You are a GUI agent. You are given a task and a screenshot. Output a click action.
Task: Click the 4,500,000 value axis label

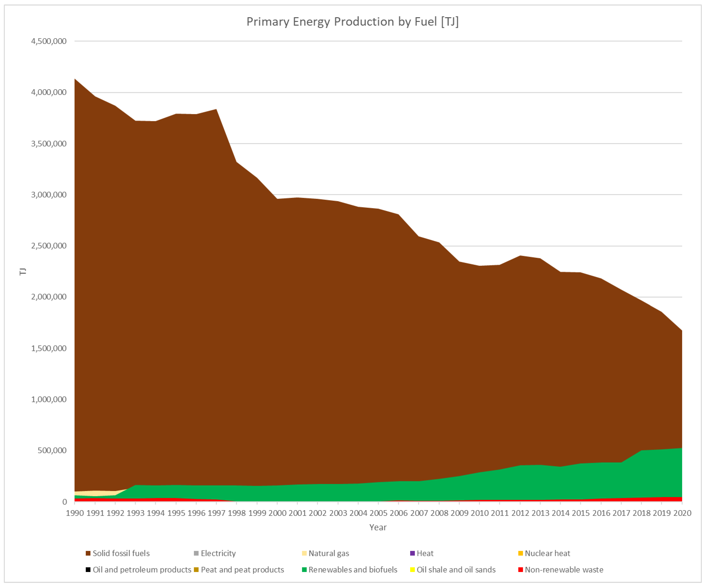(49, 41)
